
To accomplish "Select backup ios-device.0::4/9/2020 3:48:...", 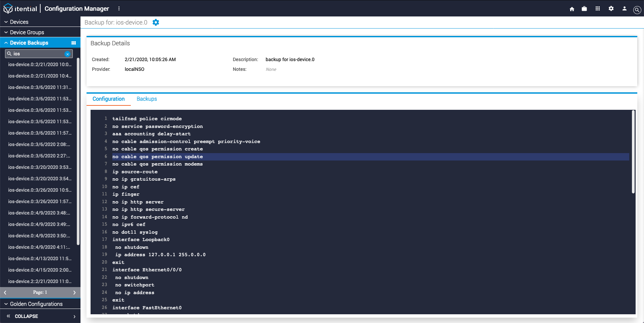I will coord(39,213).
